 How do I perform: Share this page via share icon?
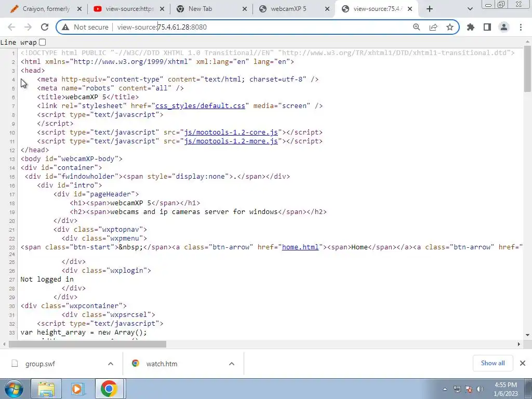pos(433,27)
